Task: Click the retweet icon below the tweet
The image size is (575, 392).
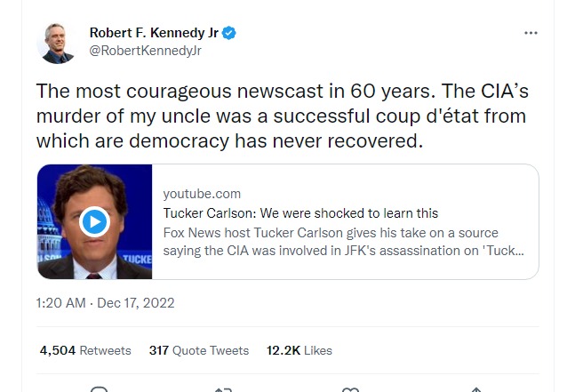Action: pyautogui.click(x=223, y=388)
